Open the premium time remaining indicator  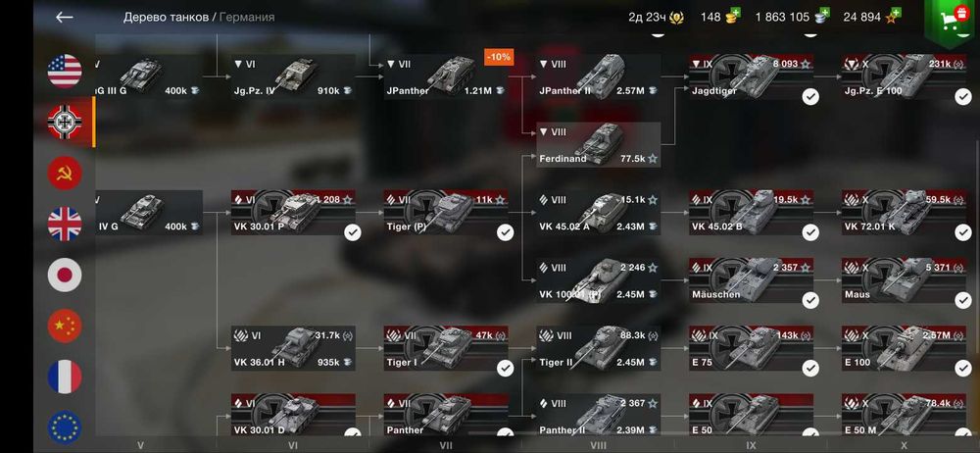[656, 17]
